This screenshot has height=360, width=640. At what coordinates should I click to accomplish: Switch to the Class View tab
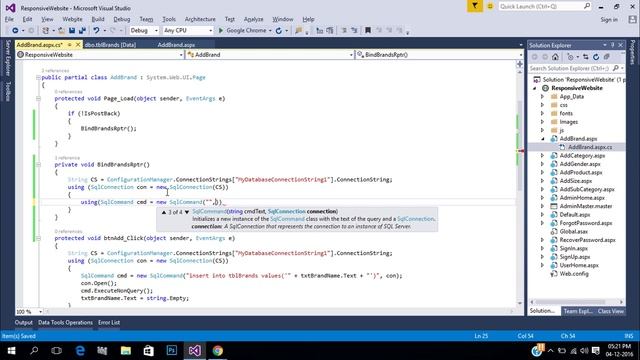coord(611,311)
